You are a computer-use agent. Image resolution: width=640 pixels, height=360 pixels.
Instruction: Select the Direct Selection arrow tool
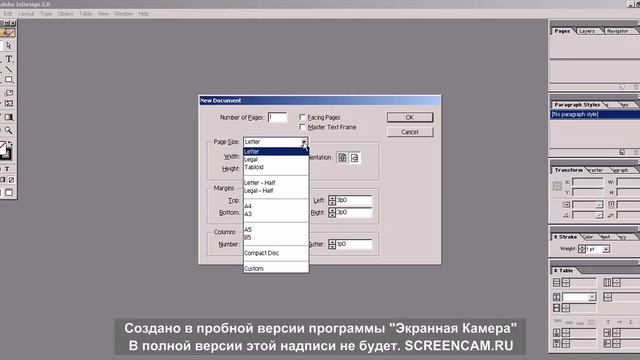pyautogui.click(x=9, y=46)
